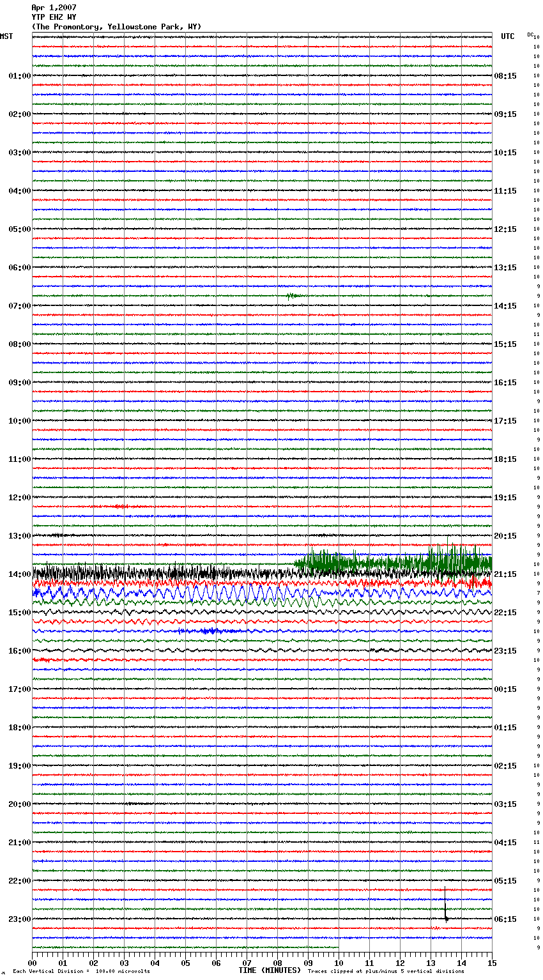Click the 01:00 MST time label

tap(20, 76)
